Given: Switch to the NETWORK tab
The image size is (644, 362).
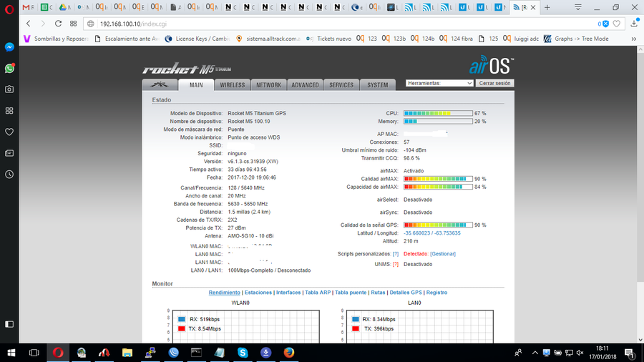Looking at the screenshot, I should pos(268,85).
